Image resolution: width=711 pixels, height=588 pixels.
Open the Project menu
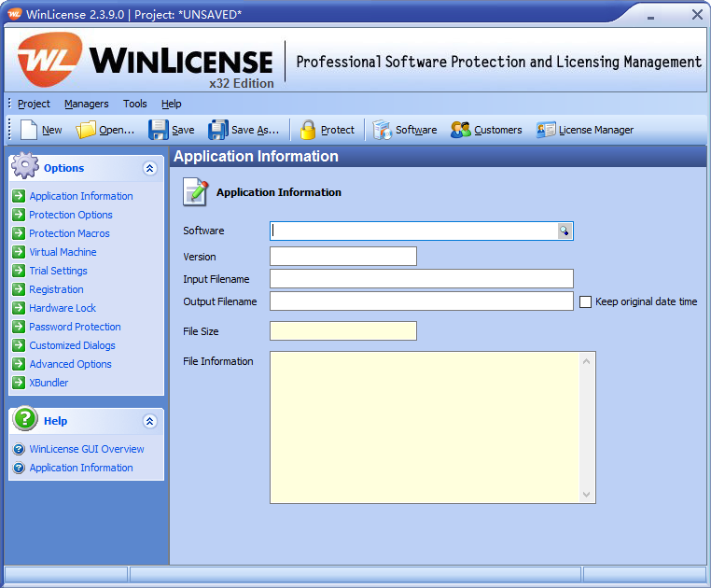(x=34, y=104)
